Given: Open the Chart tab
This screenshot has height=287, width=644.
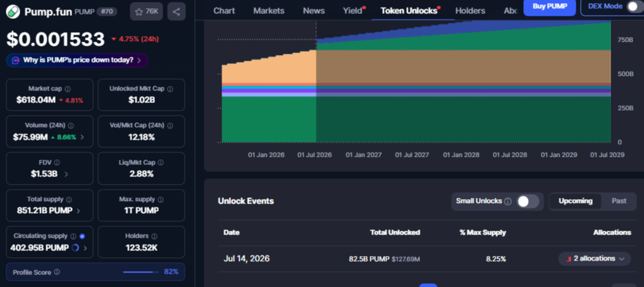Looking at the screenshot, I should [224, 11].
